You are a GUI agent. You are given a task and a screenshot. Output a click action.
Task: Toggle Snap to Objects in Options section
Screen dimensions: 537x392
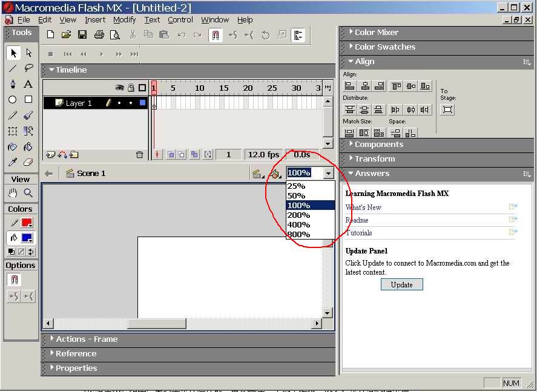tap(14, 280)
